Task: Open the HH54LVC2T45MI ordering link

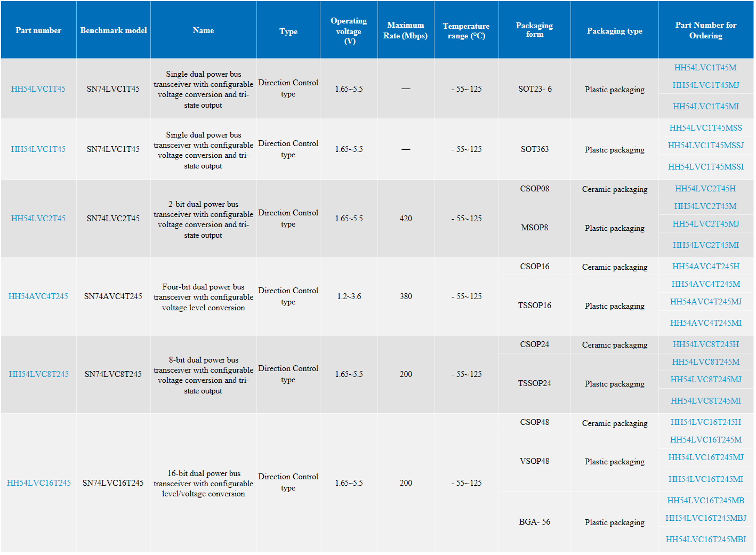Action: point(705,245)
